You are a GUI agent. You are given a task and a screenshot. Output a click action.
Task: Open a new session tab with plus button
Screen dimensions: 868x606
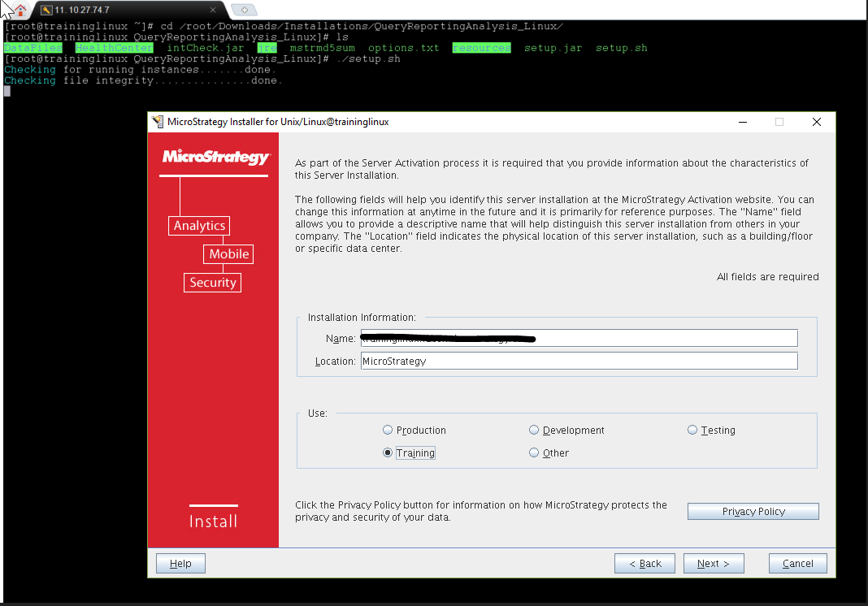coord(243,10)
